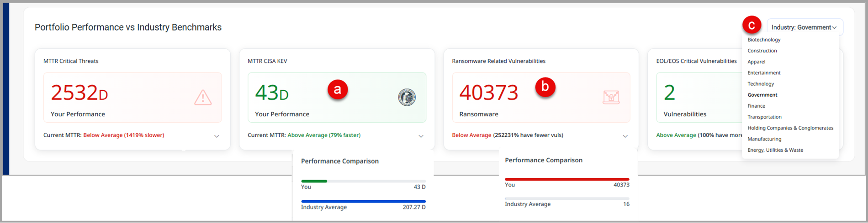Click the 43D performance value
This screenshot has width=868, height=223.
pyautogui.click(x=271, y=93)
